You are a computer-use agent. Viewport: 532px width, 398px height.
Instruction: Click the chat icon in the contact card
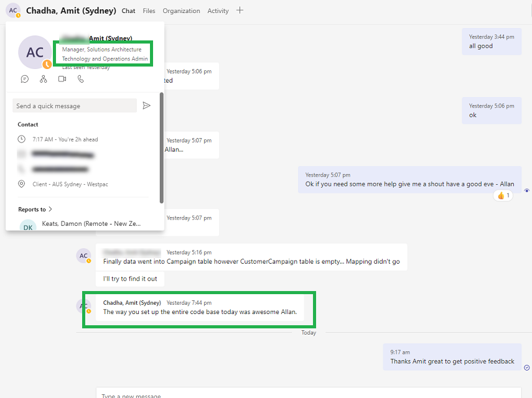coord(25,79)
